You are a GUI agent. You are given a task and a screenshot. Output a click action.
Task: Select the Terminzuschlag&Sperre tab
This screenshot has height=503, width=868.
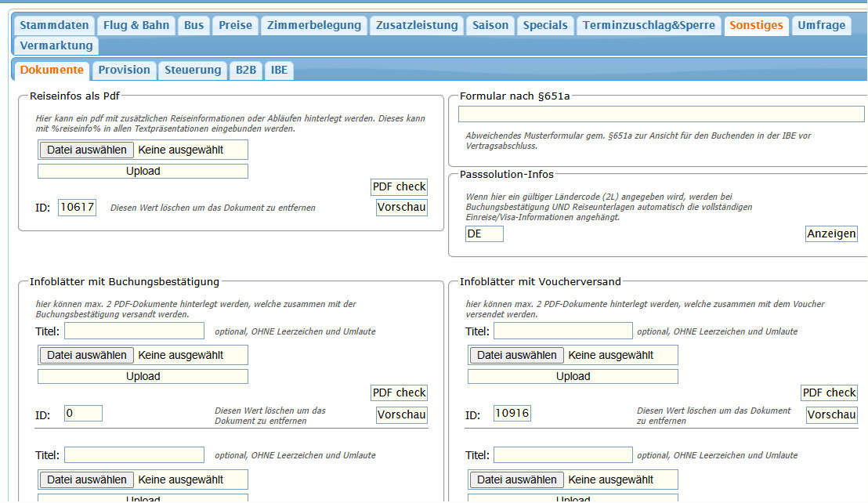click(649, 25)
